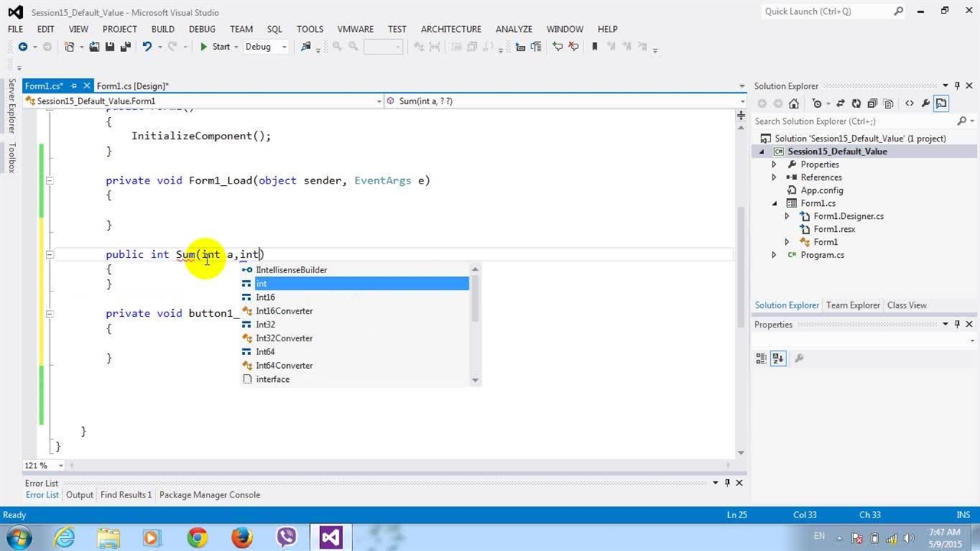The width and height of the screenshot is (980, 551).
Task: Toggle Preview Selected Items in Solution Explorer
Action: (941, 103)
